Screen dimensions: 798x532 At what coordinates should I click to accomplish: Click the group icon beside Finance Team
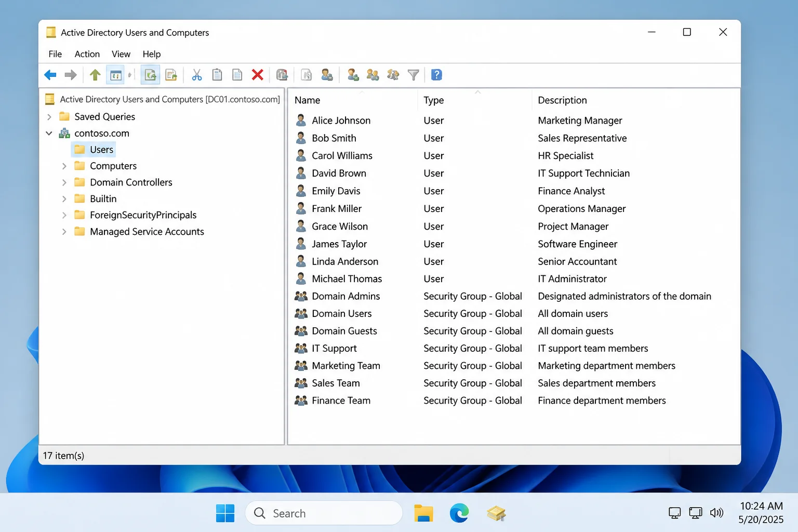pos(301,401)
